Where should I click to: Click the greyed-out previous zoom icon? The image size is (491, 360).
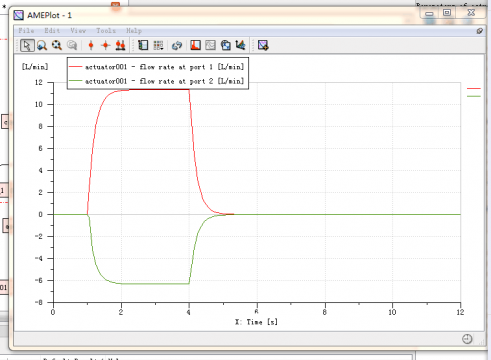point(72,45)
